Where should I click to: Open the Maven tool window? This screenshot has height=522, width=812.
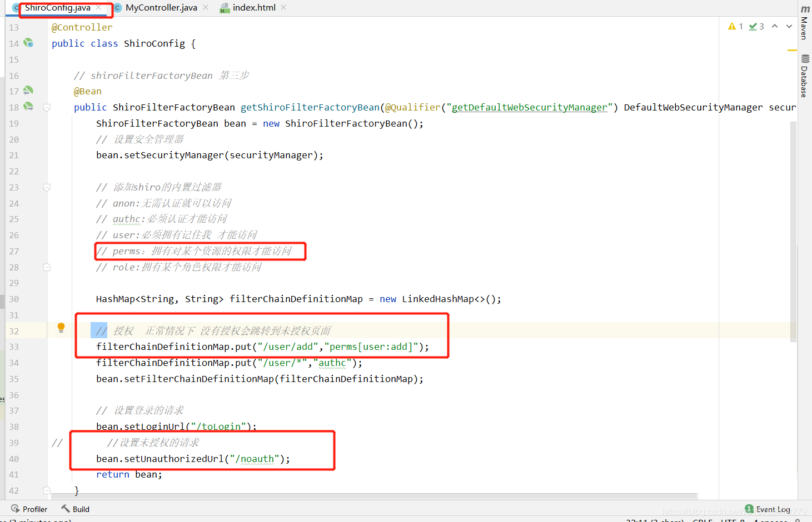tap(805, 23)
